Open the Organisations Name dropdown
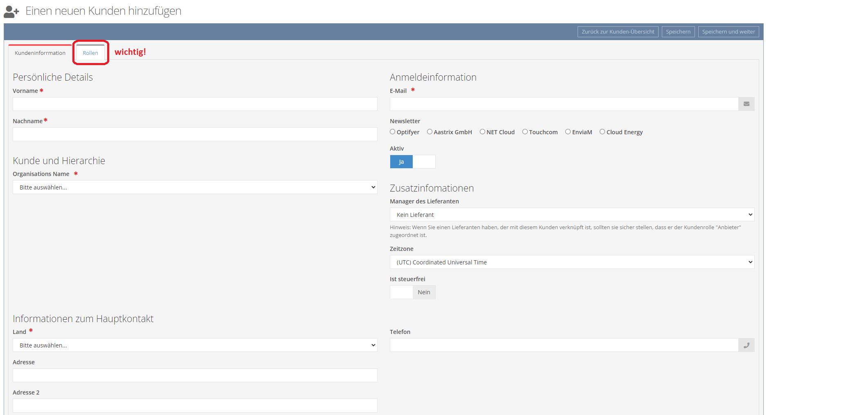Screen dimensions: 868x415 point(195,187)
